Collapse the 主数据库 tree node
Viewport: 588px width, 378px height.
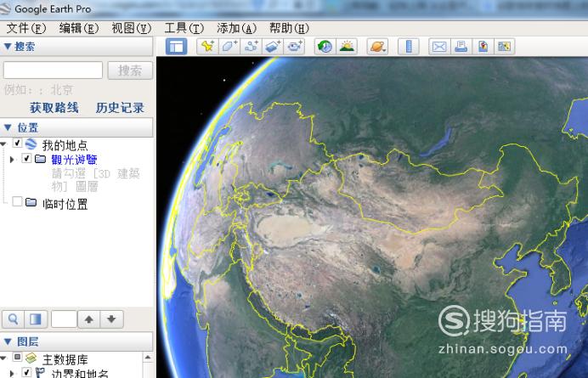tap(3, 358)
